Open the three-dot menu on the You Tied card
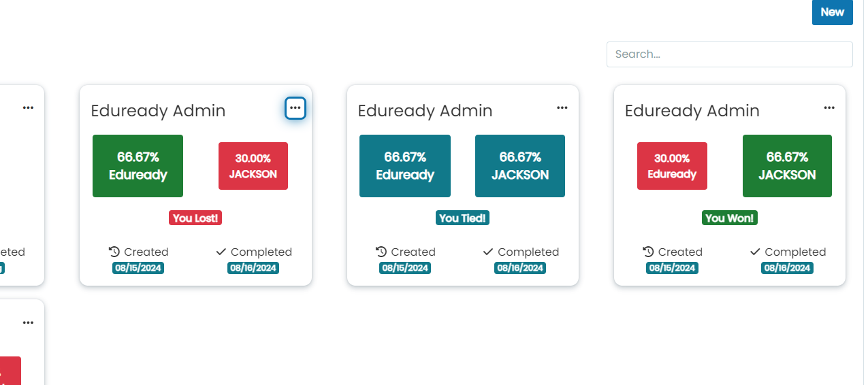This screenshot has width=868, height=385. pyautogui.click(x=562, y=107)
